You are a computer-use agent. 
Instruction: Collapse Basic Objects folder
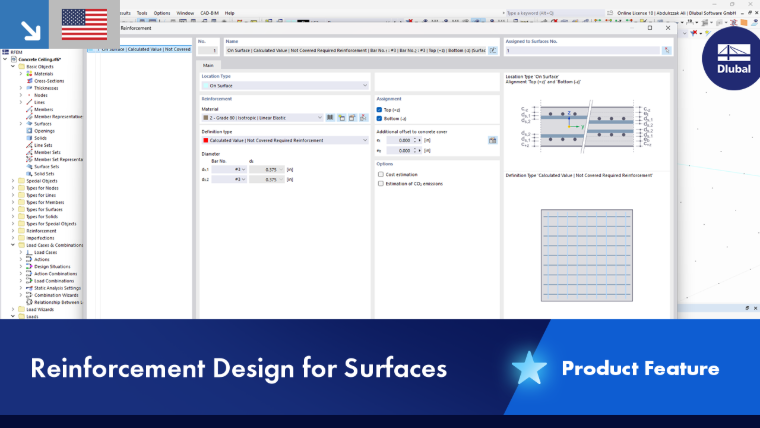[x=13, y=66]
